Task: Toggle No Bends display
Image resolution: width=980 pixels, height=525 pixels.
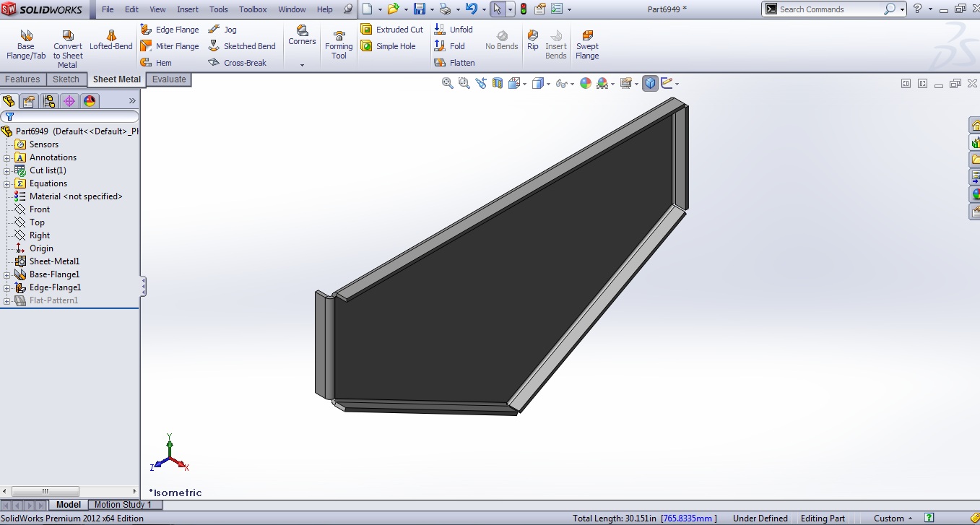Action: 501,43
